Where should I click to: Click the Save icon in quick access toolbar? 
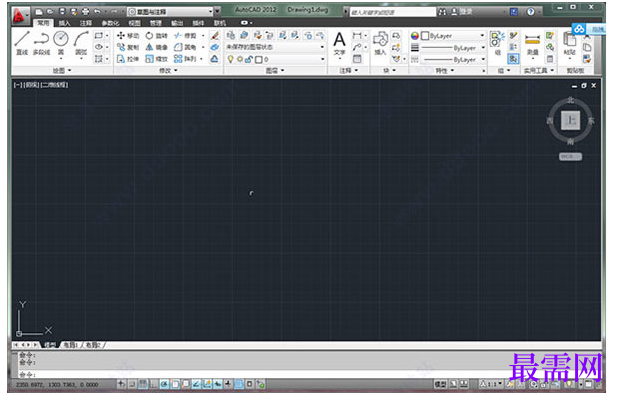pos(62,11)
